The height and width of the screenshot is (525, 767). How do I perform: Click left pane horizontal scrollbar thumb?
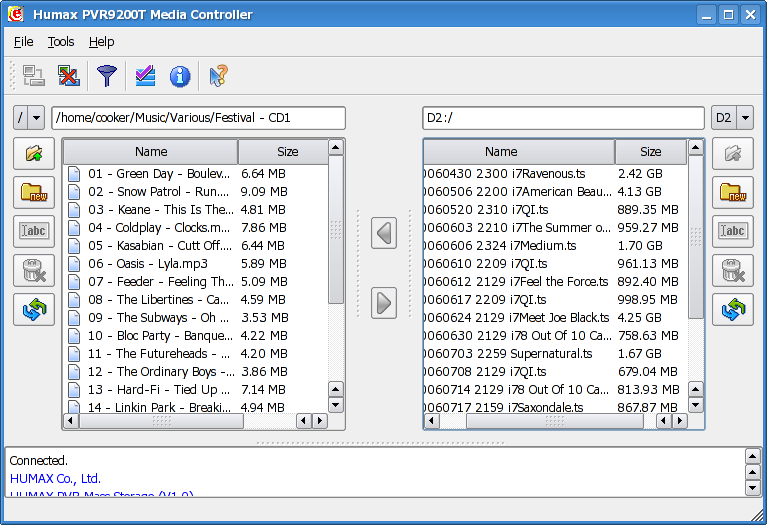pos(161,421)
